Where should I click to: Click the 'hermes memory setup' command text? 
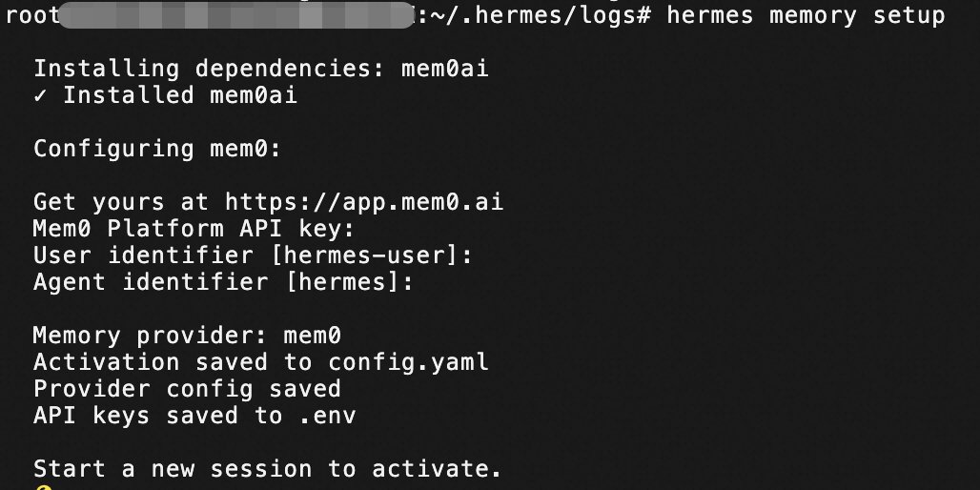click(x=806, y=15)
